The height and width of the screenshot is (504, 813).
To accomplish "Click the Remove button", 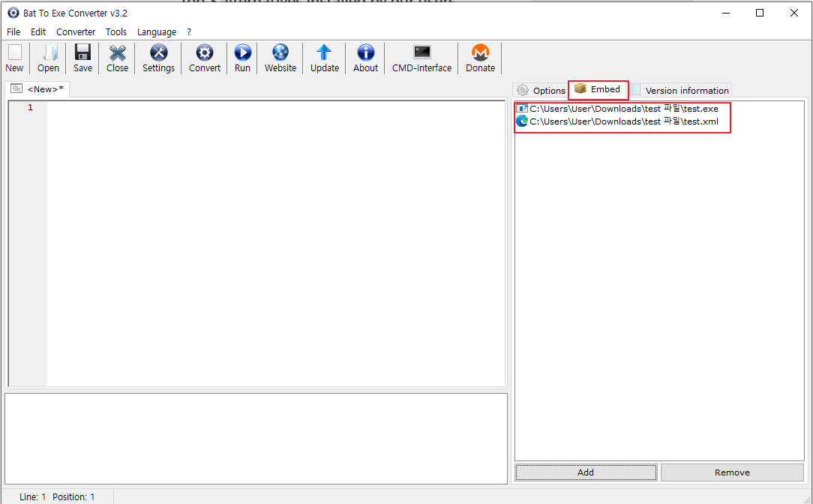I will coord(732,472).
